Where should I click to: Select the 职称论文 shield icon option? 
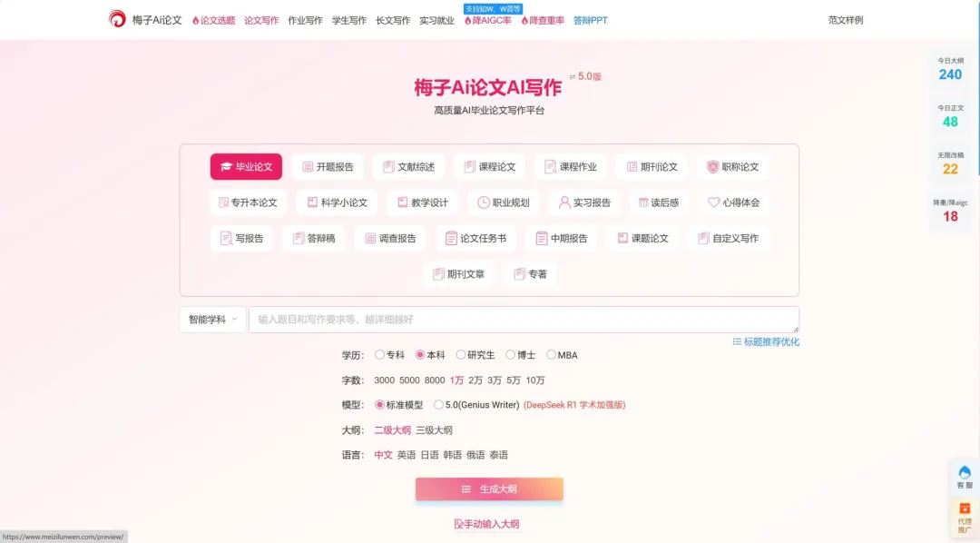732,167
